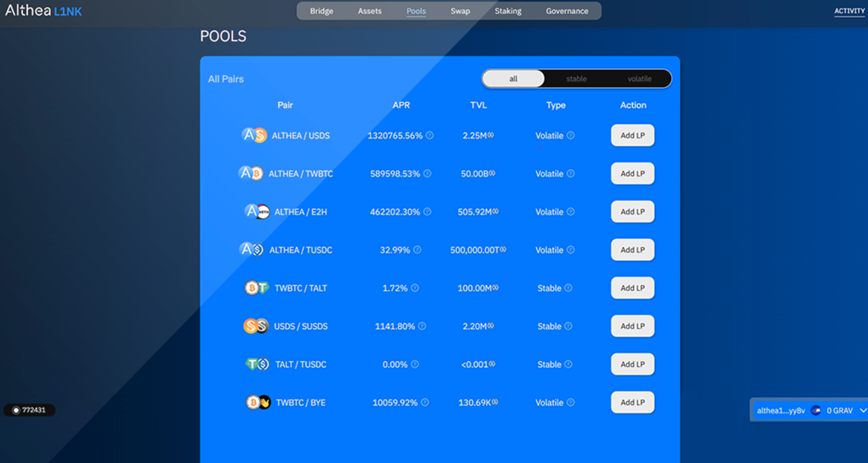Image resolution: width=868 pixels, height=463 pixels.
Task: Click Volatile type info icon for ALTHEA / TWBTC
Action: pyautogui.click(x=571, y=174)
